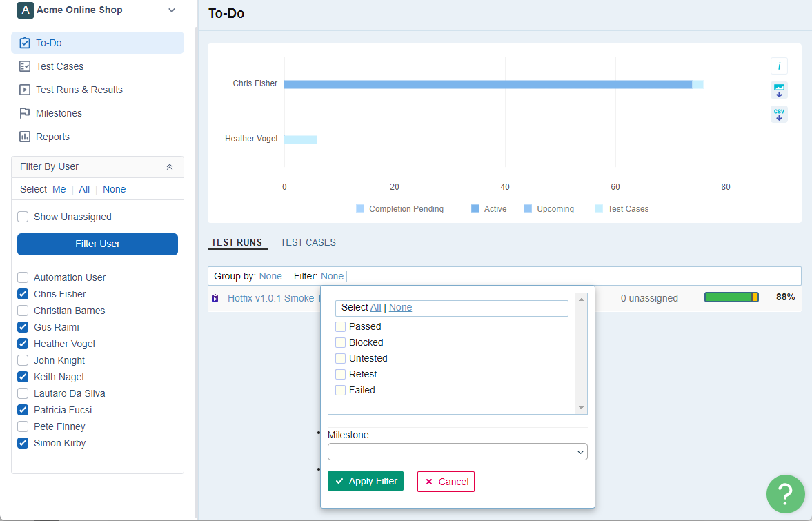Collapse the Filter By User panel
This screenshot has width=812, height=521.
pos(170,167)
